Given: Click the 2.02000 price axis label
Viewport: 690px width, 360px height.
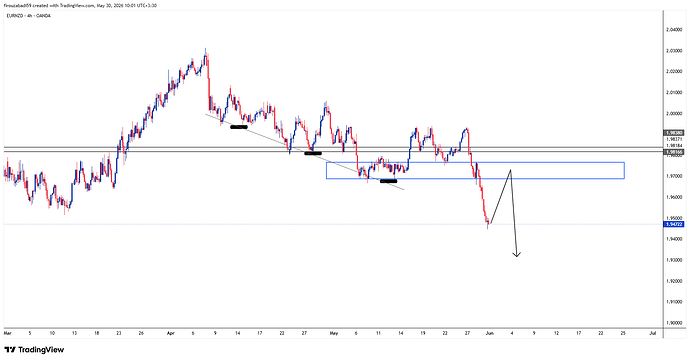Looking at the screenshot, I should pos(674,71).
